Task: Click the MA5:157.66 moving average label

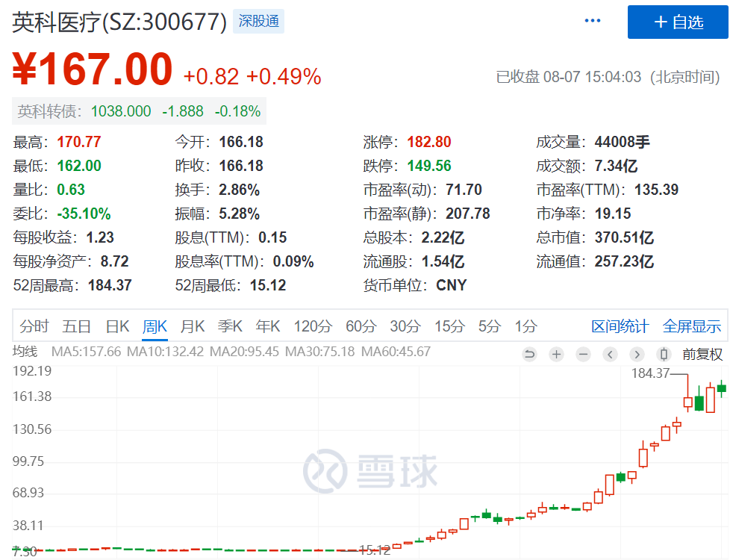Action: tap(86, 352)
